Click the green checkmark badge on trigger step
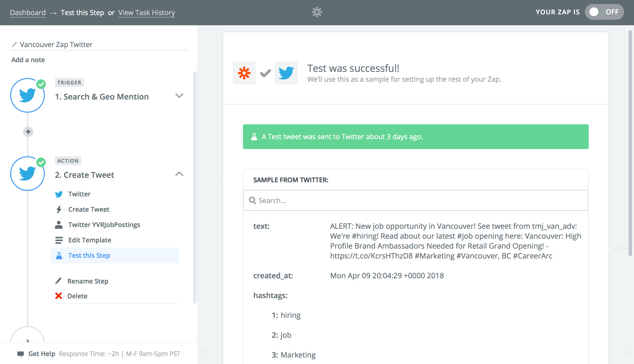Image resolution: width=634 pixels, height=364 pixels. click(41, 84)
